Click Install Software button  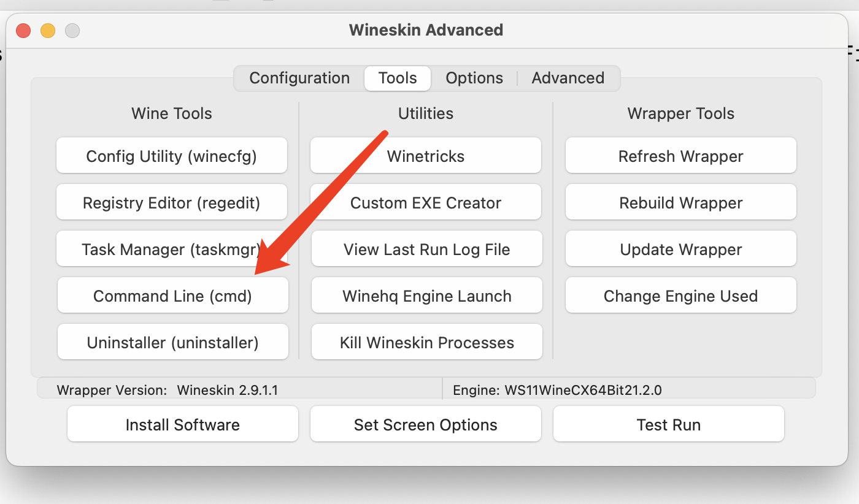click(183, 424)
